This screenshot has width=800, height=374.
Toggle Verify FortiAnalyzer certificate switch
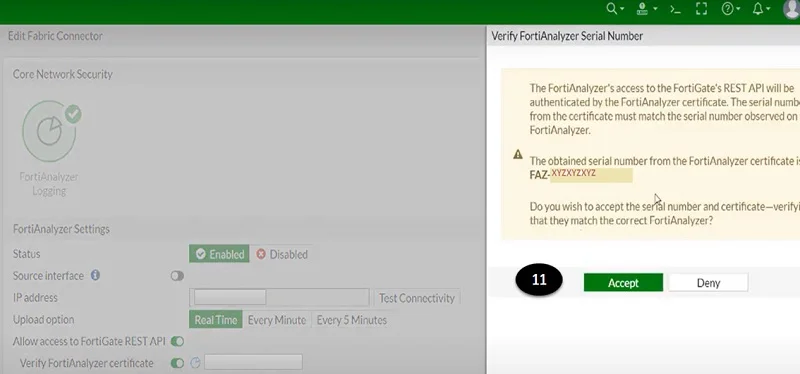point(177,363)
